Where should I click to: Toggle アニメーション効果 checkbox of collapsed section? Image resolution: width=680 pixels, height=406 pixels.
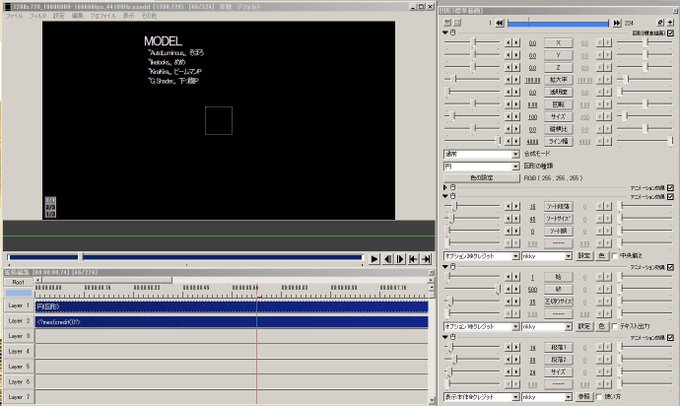670,188
